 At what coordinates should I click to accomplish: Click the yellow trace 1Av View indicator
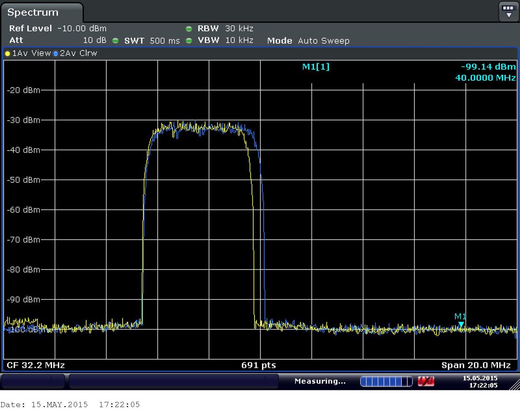27,53
